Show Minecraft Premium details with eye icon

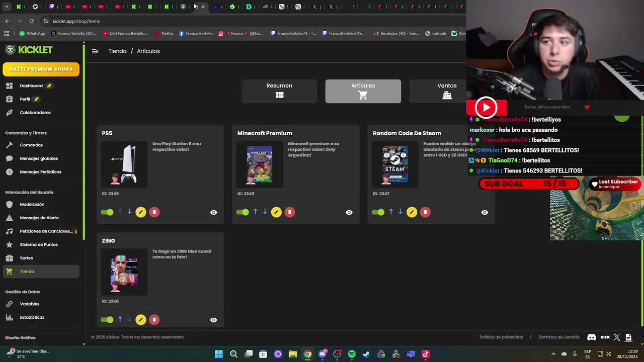(349, 213)
